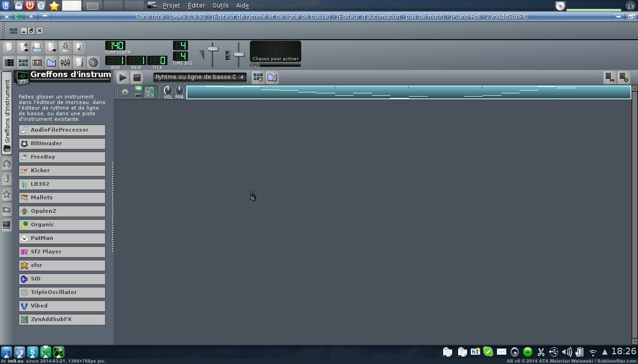638x364 pixels.
Task: Open the FX Mixer window
Action: 65,63
